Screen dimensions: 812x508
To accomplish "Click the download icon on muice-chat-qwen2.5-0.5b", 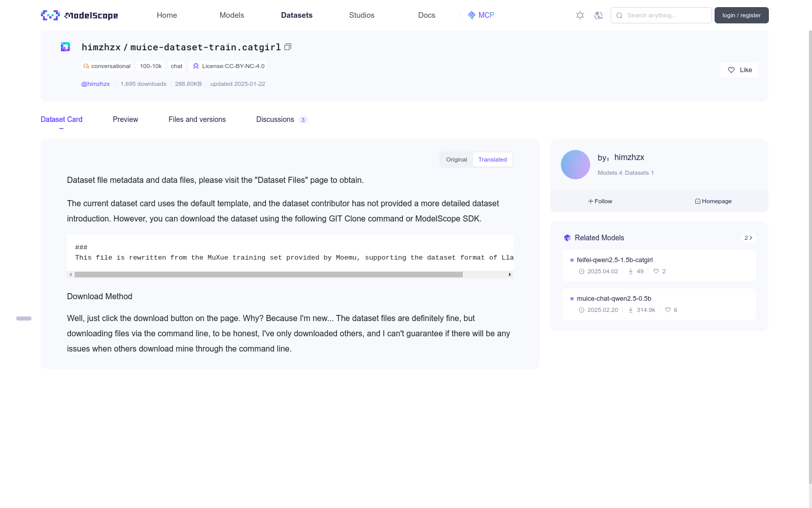I will point(631,310).
